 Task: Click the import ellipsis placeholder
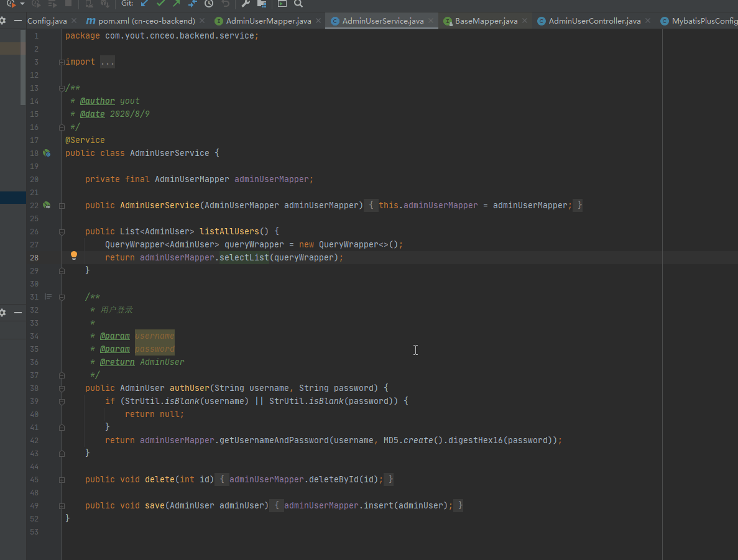[x=108, y=62]
